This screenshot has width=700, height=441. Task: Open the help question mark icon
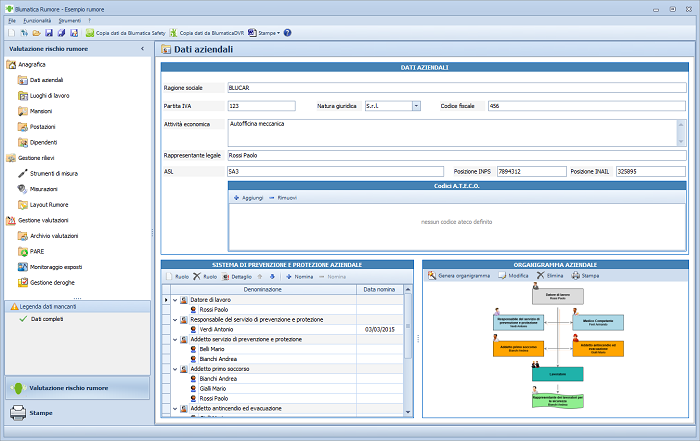click(x=288, y=33)
